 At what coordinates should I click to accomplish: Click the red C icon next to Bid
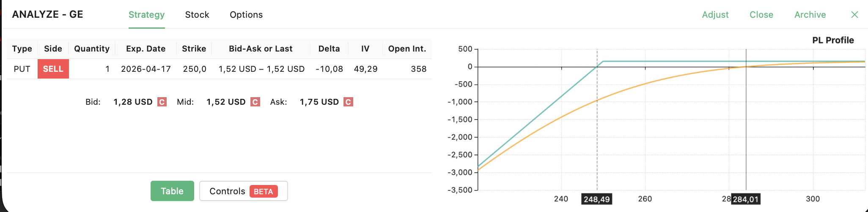tap(162, 102)
